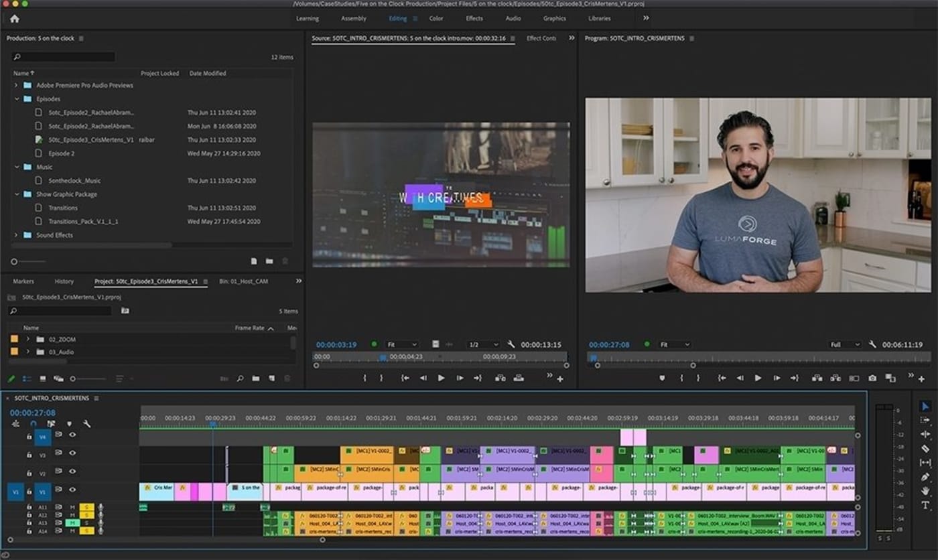Switch to Audio workspace
The height and width of the screenshot is (560, 938).
click(513, 18)
